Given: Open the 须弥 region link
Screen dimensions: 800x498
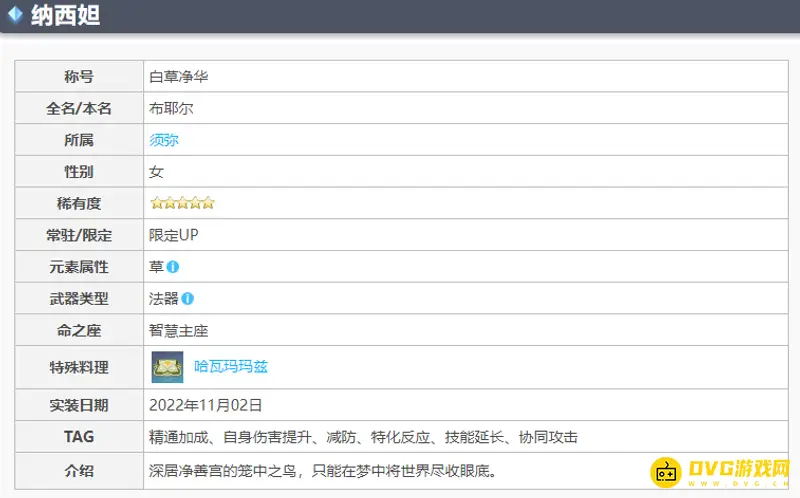Looking at the screenshot, I should click(164, 140).
